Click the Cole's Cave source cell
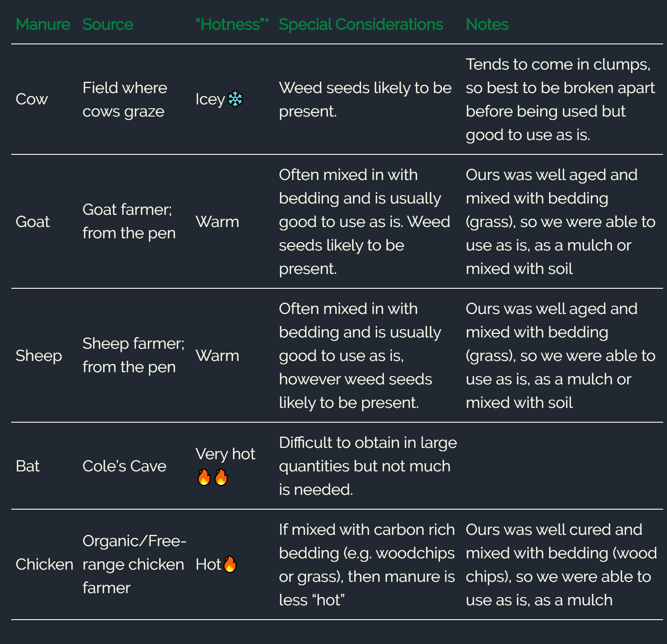667x644 pixels. pyautogui.click(x=124, y=466)
